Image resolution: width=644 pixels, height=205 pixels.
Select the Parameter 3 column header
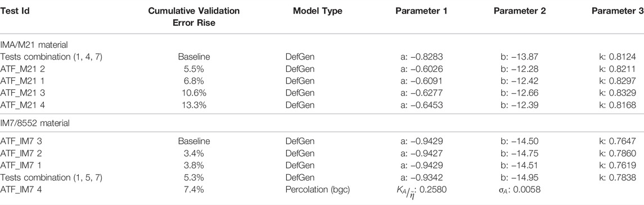coord(618,11)
